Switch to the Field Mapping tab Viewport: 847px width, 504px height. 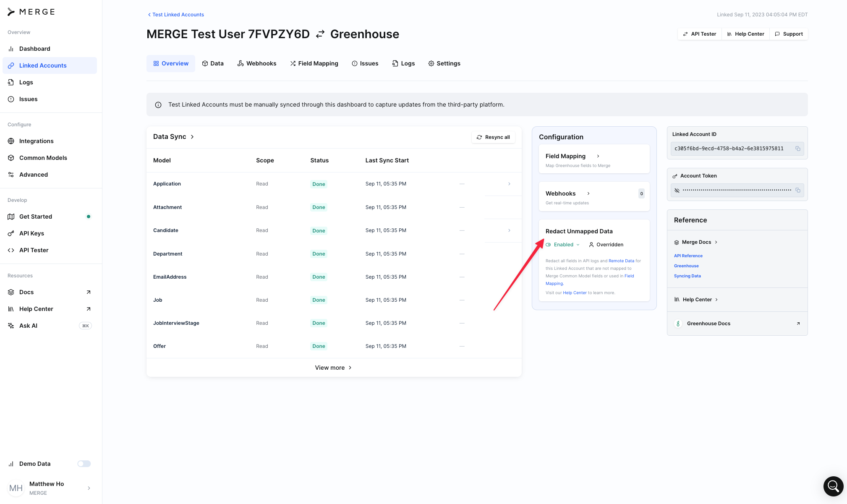coord(314,63)
